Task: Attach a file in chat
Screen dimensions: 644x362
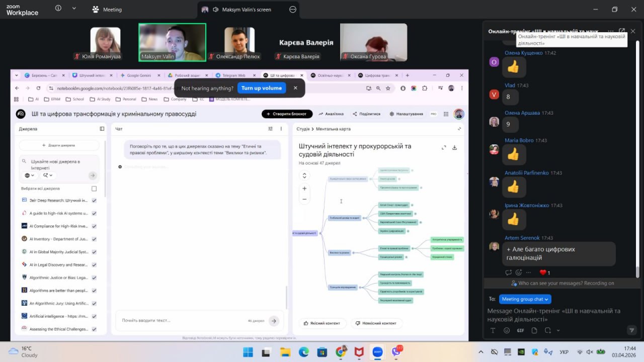Action: click(x=534, y=330)
